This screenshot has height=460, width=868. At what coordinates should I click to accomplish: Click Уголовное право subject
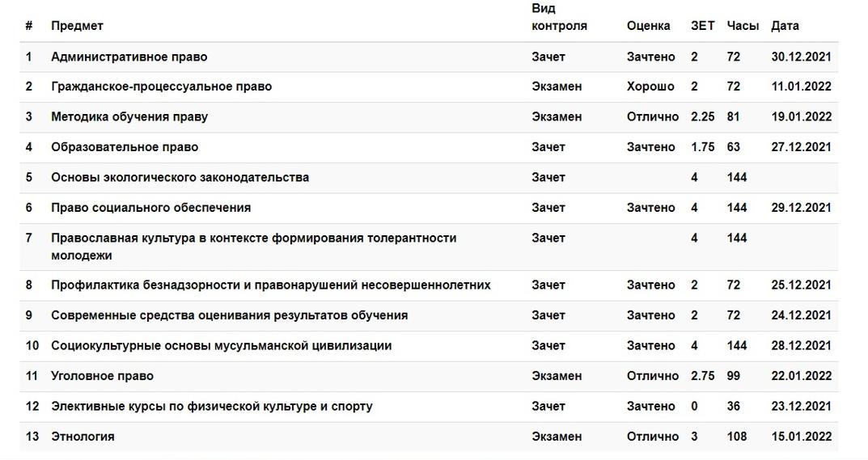coord(103,377)
